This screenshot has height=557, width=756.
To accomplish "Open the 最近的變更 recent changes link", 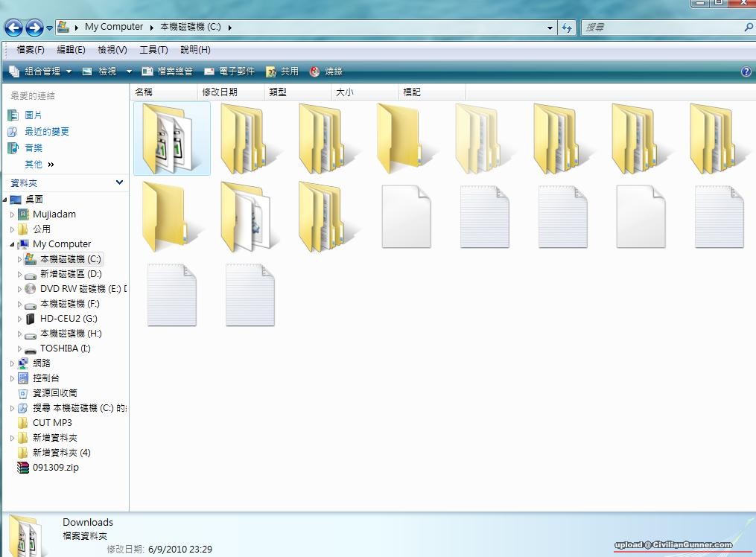I will [x=46, y=132].
